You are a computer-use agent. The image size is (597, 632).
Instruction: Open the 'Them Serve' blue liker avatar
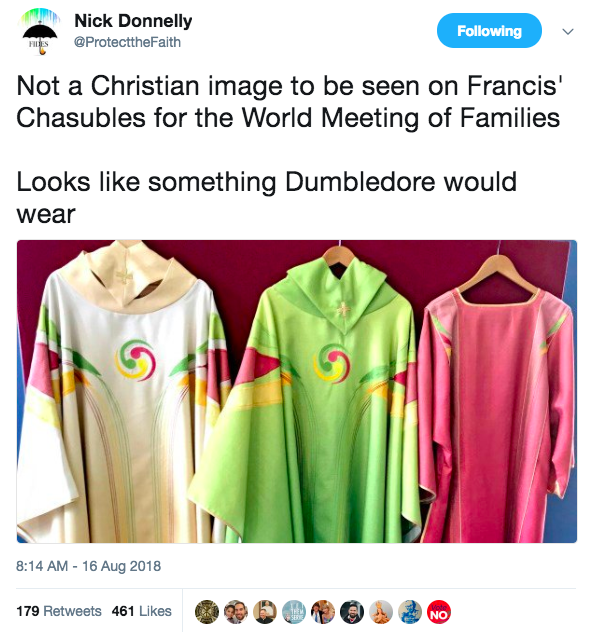(x=294, y=612)
